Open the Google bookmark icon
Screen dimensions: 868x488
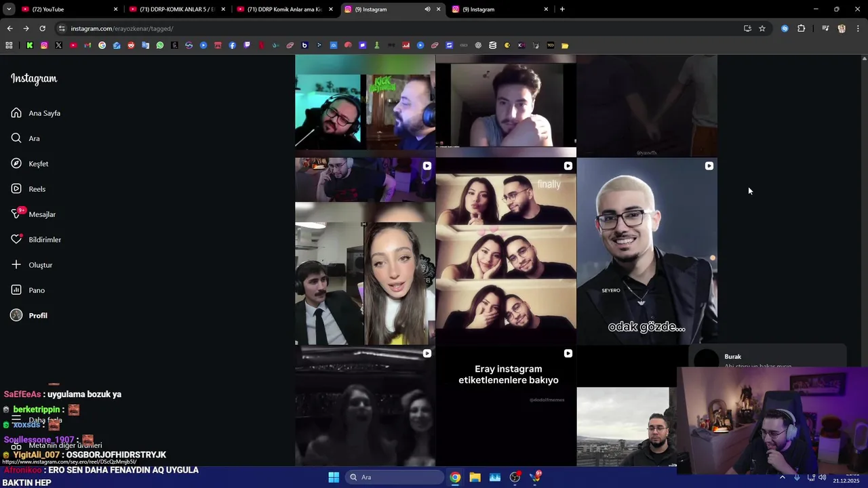(102, 45)
